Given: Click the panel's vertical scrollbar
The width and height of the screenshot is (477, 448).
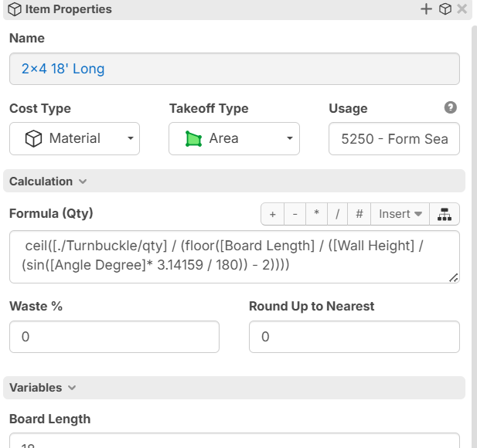Looking at the screenshot, I should pyautogui.click(x=474, y=237).
